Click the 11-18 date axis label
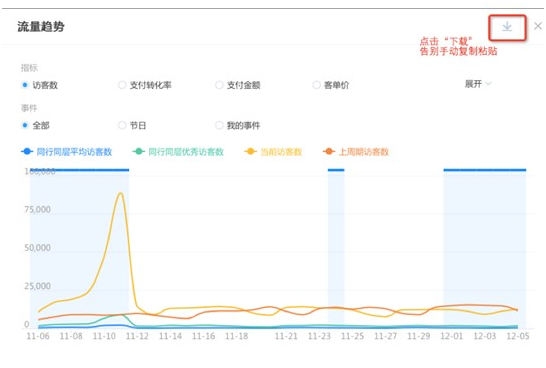 click(x=236, y=336)
